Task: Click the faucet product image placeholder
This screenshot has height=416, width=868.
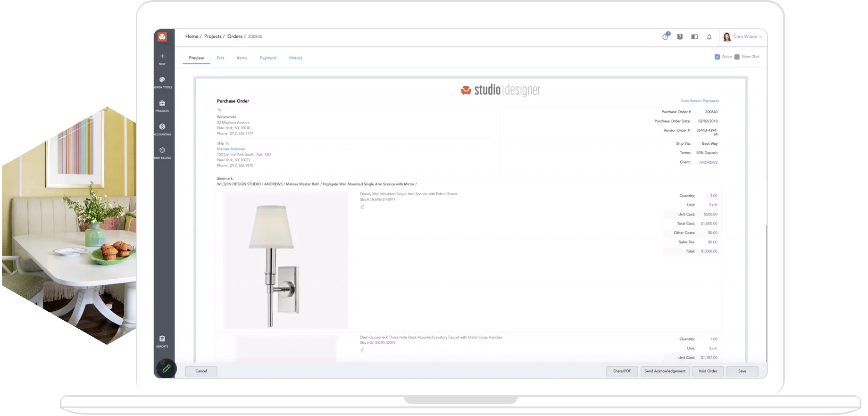Action: pos(286,349)
